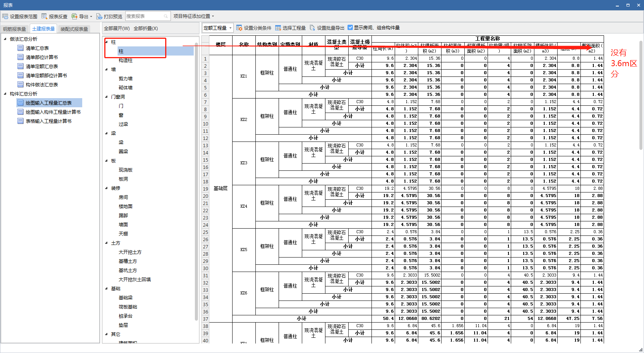
Task: Select the 清单定额汇总表 report icon
Action: (x=21, y=66)
